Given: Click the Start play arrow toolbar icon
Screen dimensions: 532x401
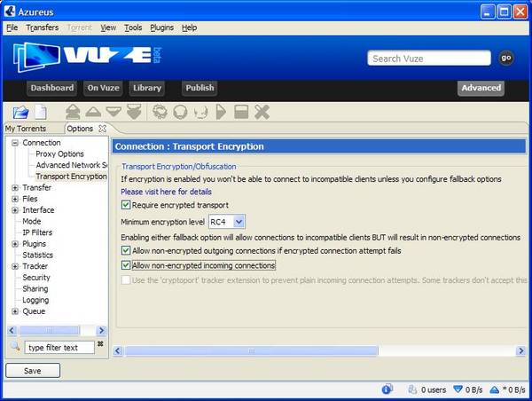Looking at the screenshot, I should coord(221,112).
